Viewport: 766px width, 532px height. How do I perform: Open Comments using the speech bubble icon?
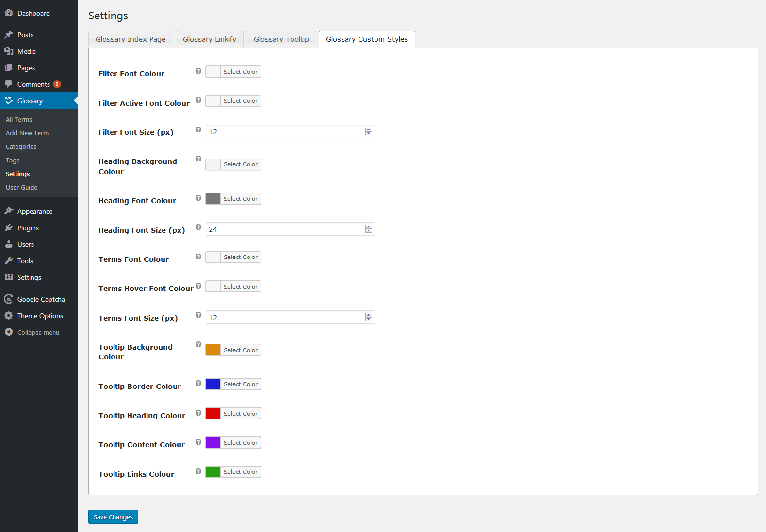click(x=9, y=84)
